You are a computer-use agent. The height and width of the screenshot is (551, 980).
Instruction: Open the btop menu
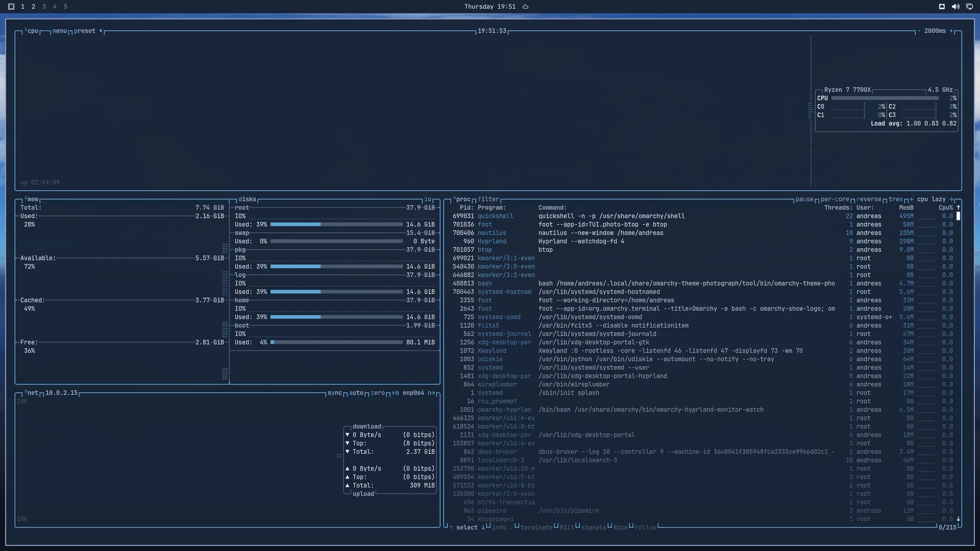60,31
